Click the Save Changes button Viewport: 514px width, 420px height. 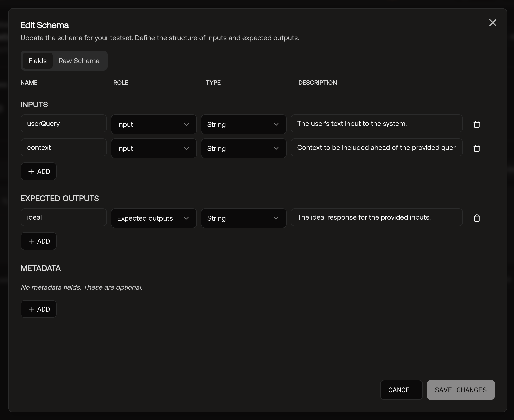(461, 390)
